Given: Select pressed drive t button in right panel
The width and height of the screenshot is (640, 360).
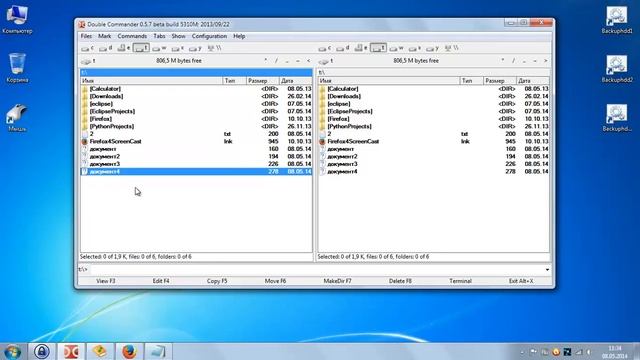Looking at the screenshot, I should click(x=378, y=48).
